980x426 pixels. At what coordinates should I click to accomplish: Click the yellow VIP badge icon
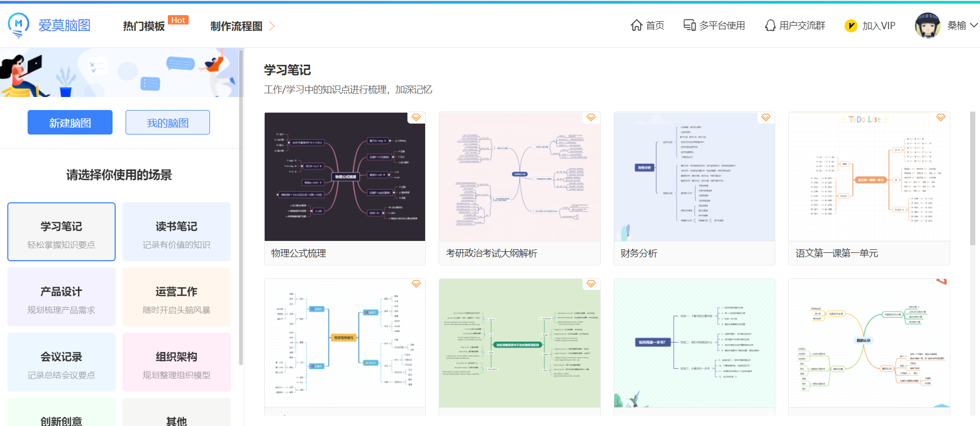[x=851, y=26]
